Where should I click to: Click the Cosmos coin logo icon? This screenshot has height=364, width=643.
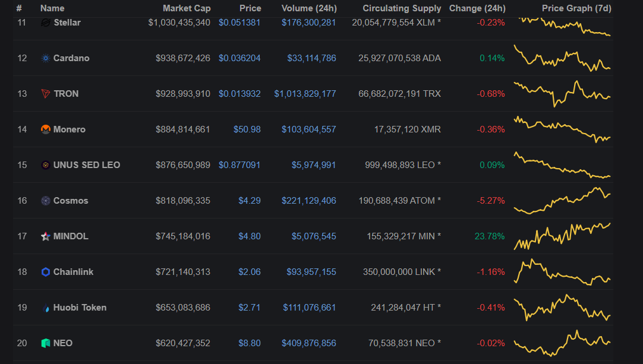46,201
